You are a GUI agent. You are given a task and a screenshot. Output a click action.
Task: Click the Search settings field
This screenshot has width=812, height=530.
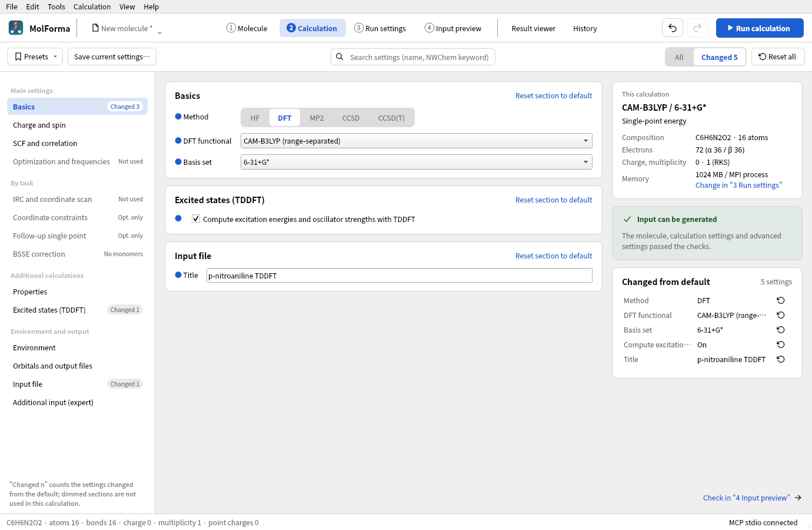(413, 57)
